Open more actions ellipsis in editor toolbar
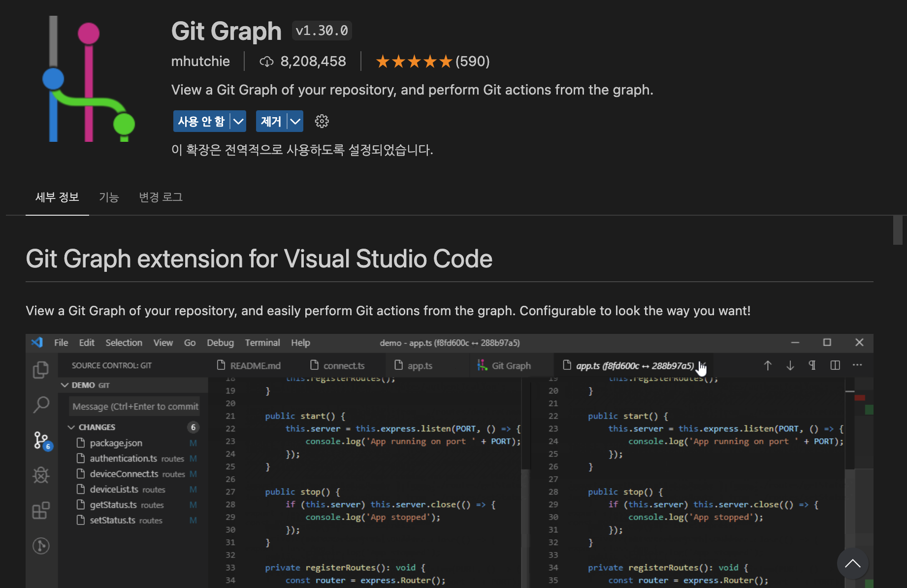 pyautogui.click(x=857, y=365)
